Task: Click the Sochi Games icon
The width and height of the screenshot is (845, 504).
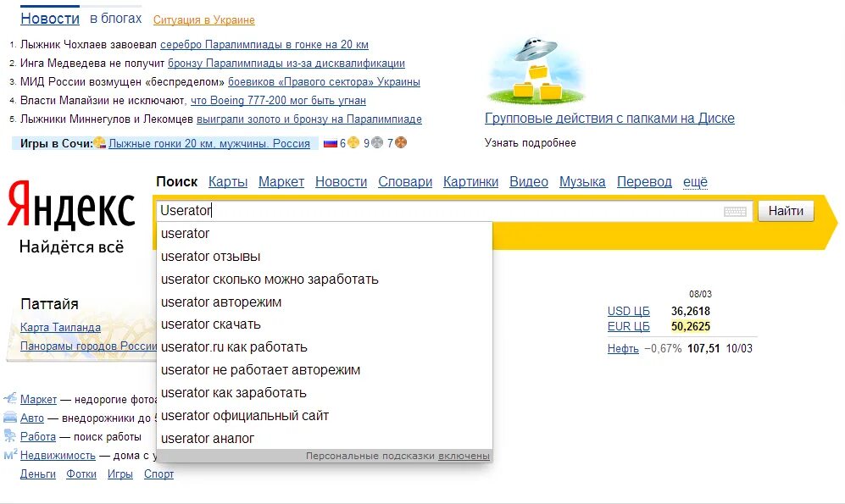Action: (x=100, y=142)
